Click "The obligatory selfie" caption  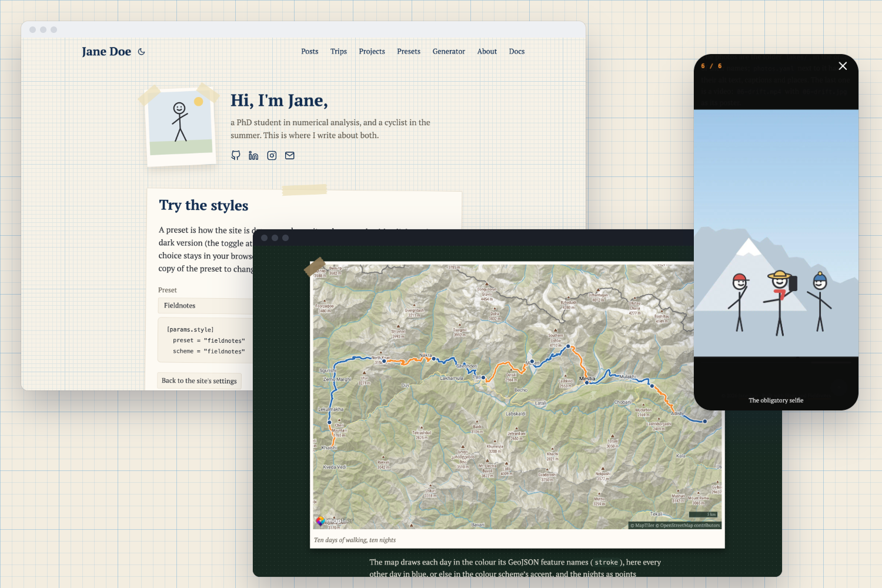(776, 400)
